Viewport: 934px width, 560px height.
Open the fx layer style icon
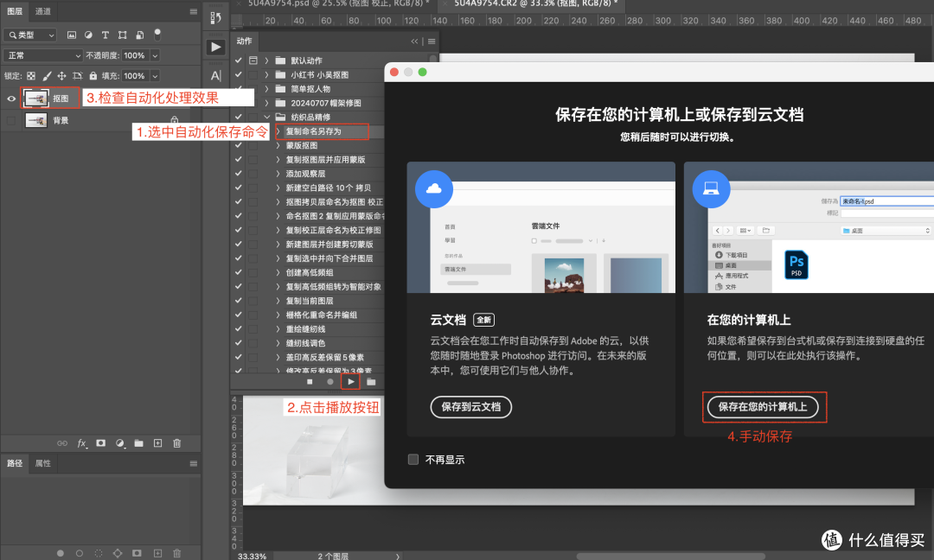coord(82,443)
